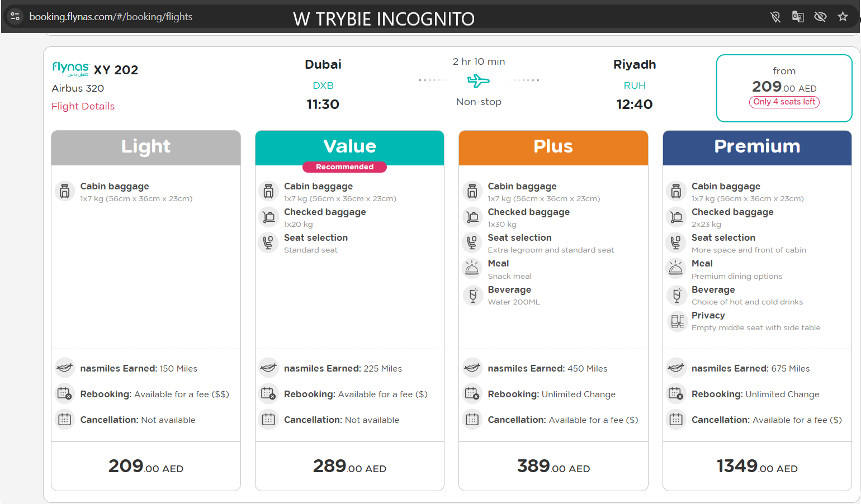861x504 pixels.
Task: Open the Flight Details link
Action: click(x=83, y=106)
